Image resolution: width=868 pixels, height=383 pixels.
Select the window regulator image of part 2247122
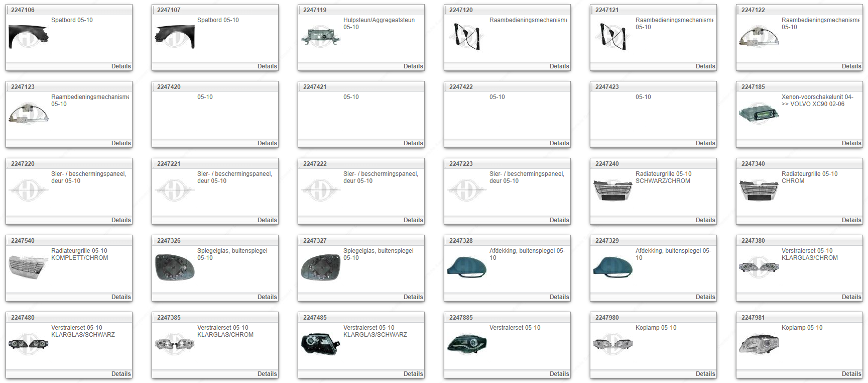(x=759, y=37)
